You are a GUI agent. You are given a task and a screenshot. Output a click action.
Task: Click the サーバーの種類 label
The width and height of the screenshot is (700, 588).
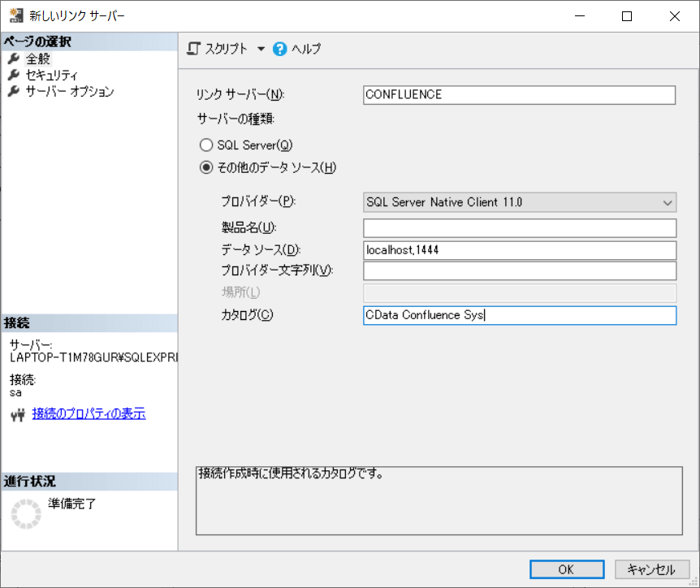point(235,119)
